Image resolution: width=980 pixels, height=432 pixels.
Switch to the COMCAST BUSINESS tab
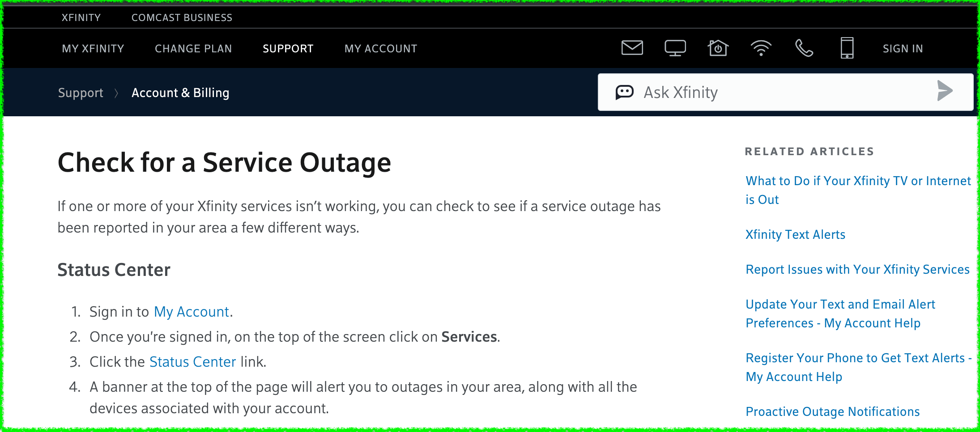coord(182,17)
